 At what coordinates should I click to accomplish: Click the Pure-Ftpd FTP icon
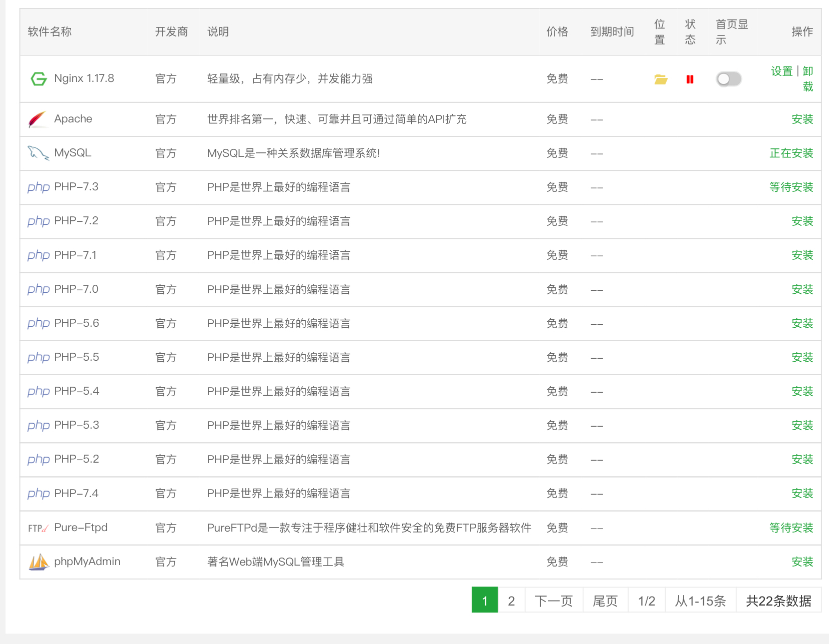pyautogui.click(x=38, y=528)
